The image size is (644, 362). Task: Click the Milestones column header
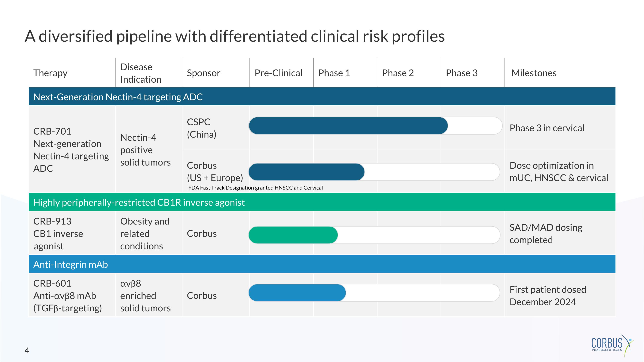coord(534,73)
